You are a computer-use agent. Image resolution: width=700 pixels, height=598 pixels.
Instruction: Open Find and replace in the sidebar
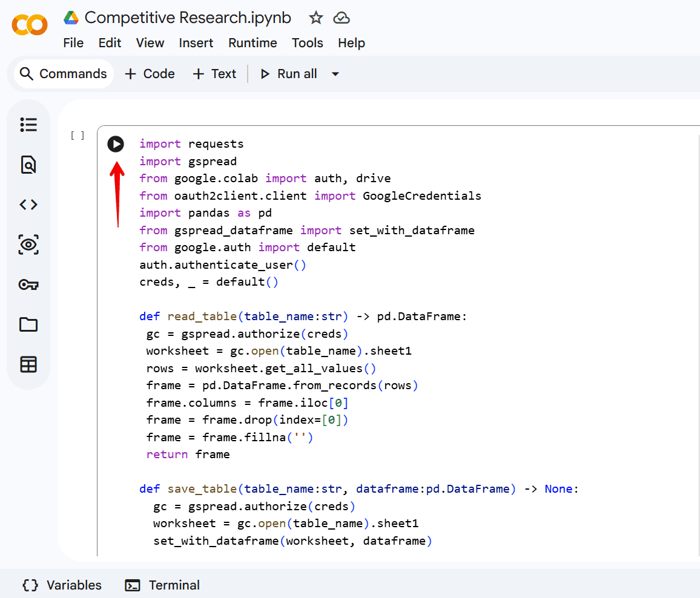point(28,165)
